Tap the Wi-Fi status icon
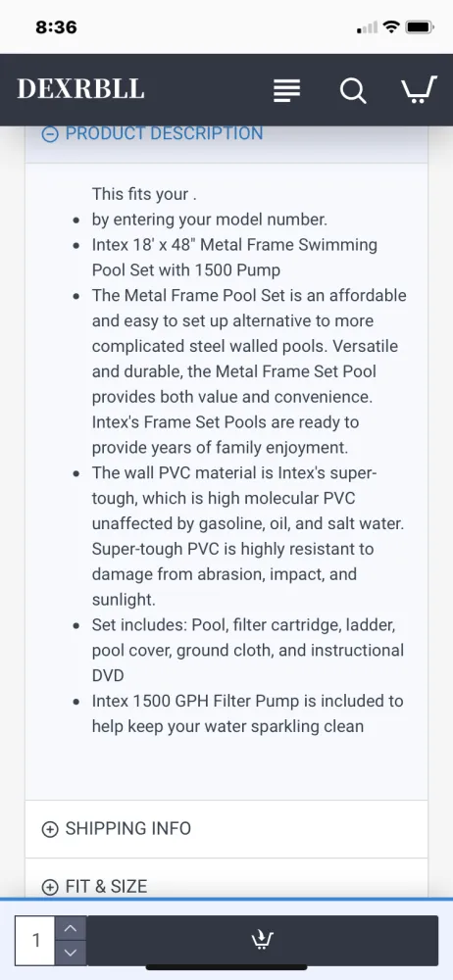Viewport: 453px width, 980px height. tap(391, 26)
